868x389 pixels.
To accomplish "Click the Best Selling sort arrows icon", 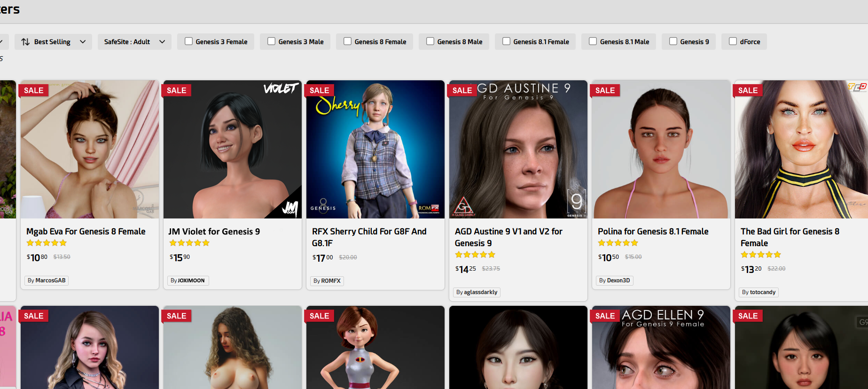I will [25, 42].
